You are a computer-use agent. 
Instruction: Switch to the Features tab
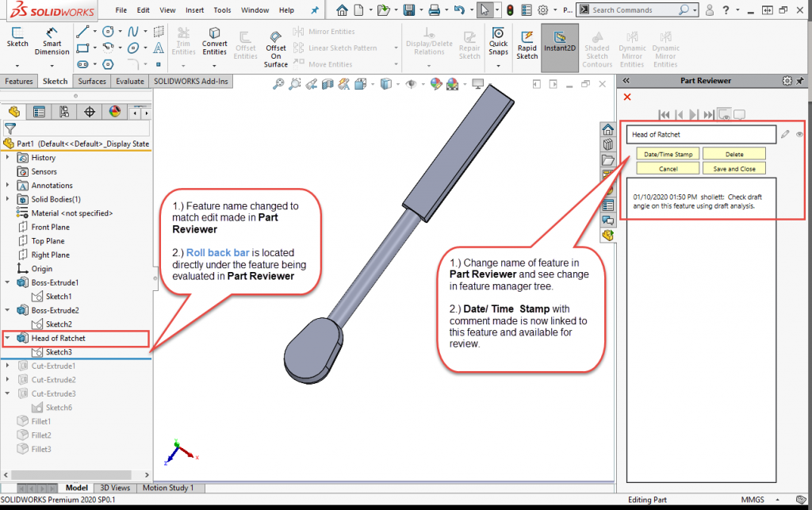[19, 81]
